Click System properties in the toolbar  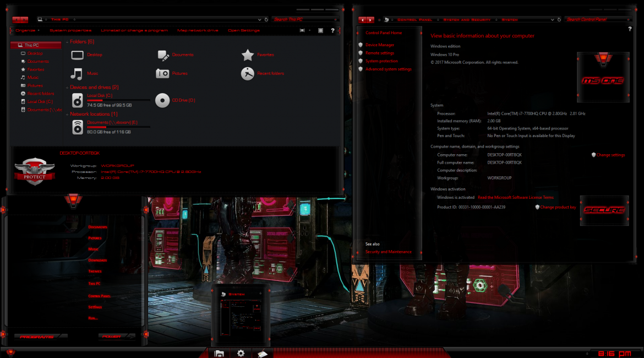pyautogui.click(x=70, y=30)
